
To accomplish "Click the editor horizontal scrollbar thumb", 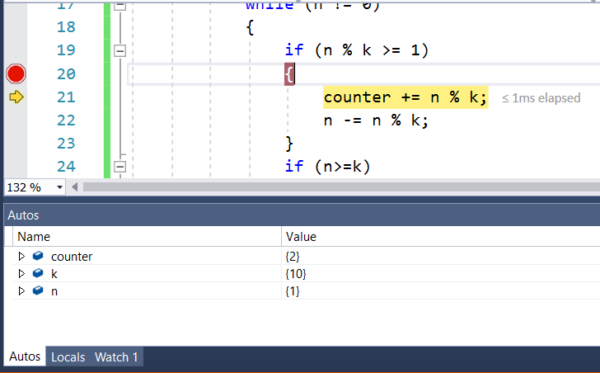I will [x=341, y=187].
